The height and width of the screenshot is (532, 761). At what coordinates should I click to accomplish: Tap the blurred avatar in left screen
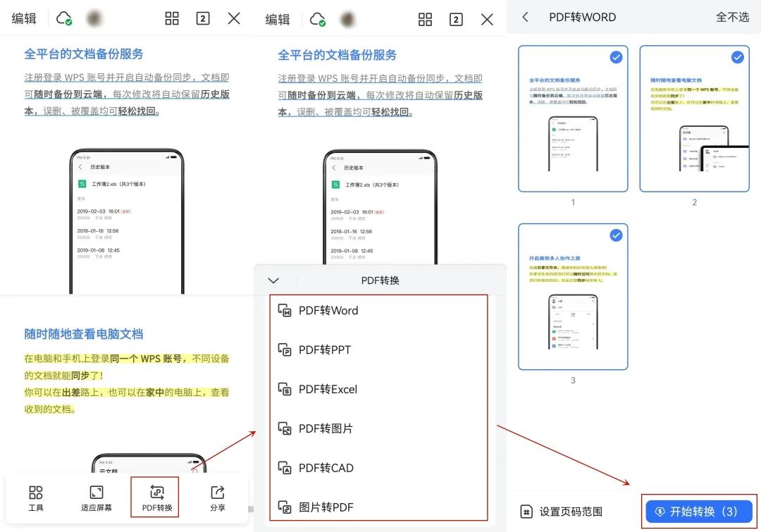[94, 18]
